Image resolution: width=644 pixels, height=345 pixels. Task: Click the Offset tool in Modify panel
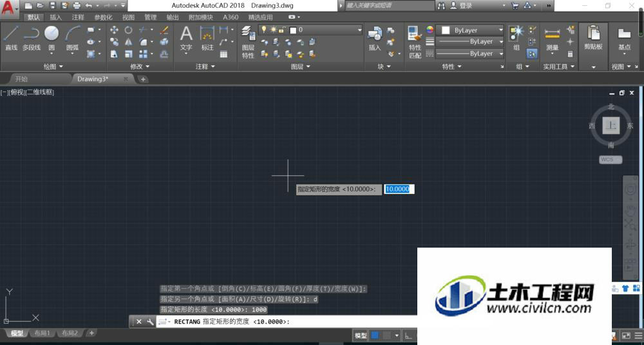tap(164, 54)
